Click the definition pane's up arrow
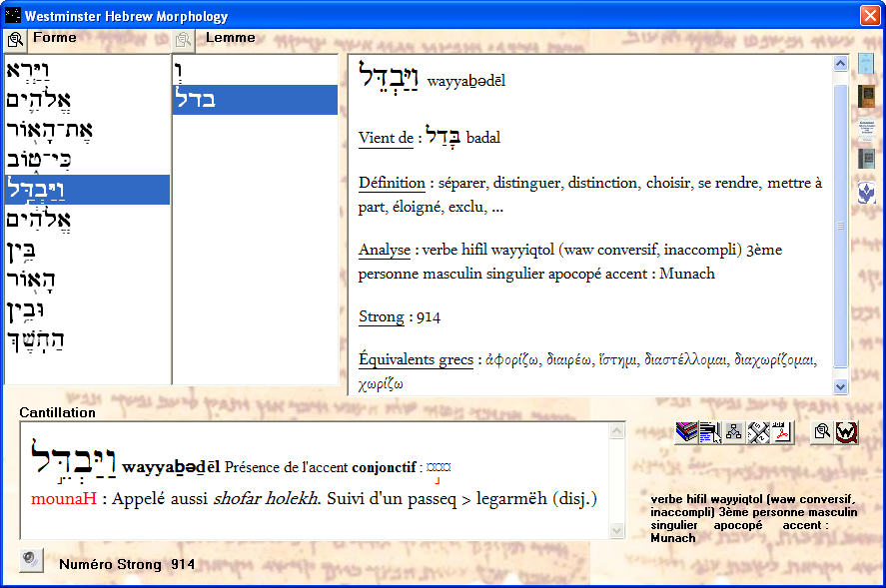Viewport: 886px width, 588px height. [x=840, y=63]
